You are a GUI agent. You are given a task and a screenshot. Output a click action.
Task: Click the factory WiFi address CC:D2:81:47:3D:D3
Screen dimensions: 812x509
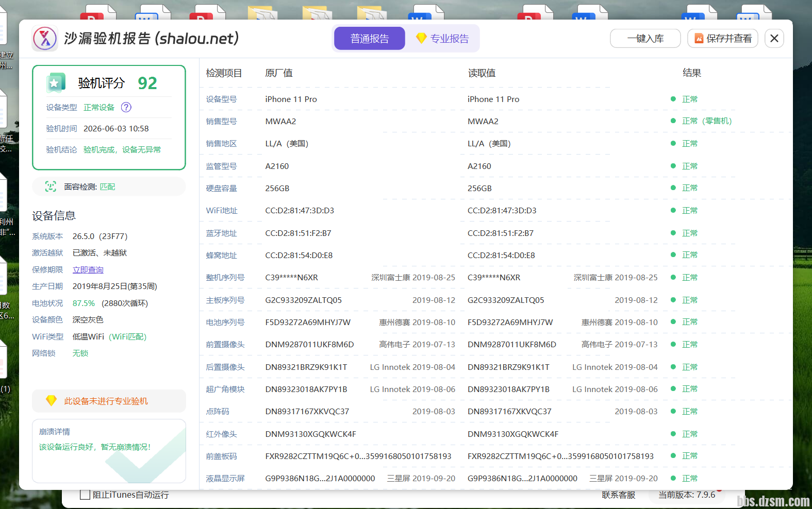pyautogui.click(x=300, y=210)
